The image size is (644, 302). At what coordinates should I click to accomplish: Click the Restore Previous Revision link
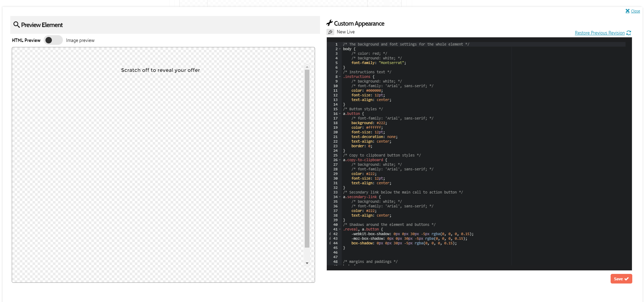click(x=600, y=33)
